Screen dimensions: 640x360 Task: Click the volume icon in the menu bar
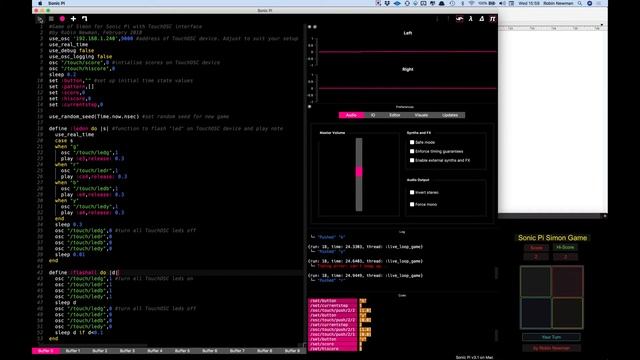(502, 3)
